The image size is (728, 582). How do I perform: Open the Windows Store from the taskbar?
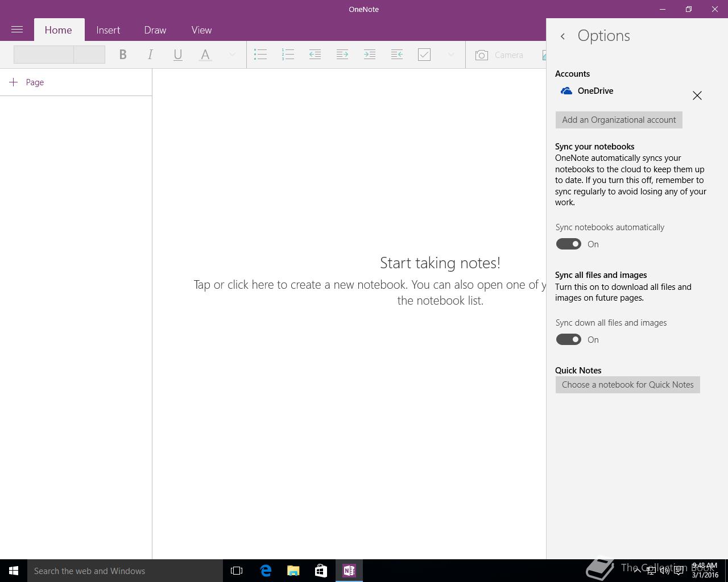pyautogui.click(x=321, y=571)
